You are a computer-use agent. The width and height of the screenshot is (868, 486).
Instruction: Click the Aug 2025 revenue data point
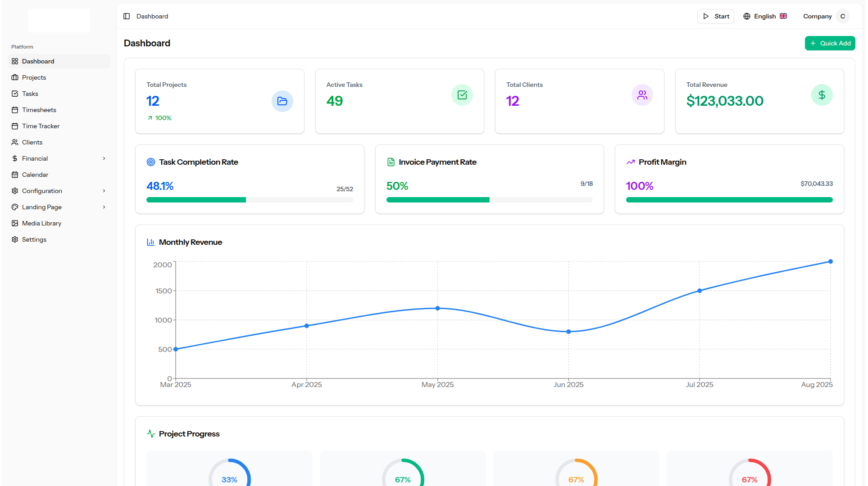[830, 261]
